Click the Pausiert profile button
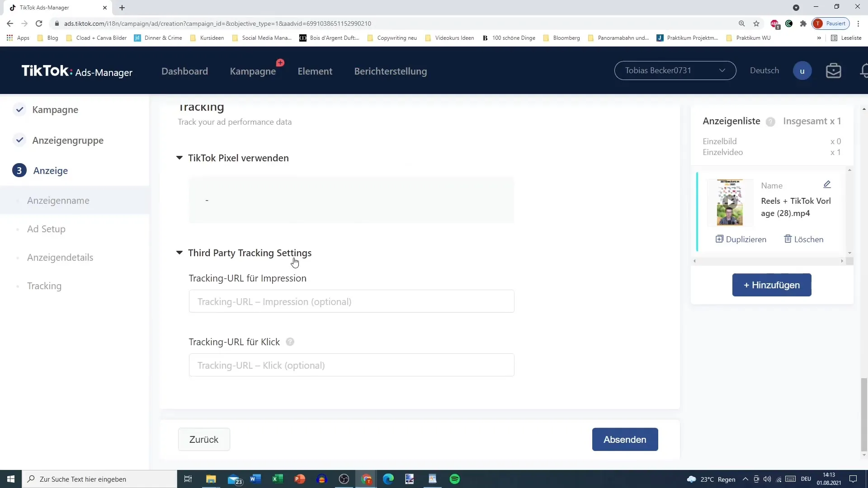 (831, 23)
